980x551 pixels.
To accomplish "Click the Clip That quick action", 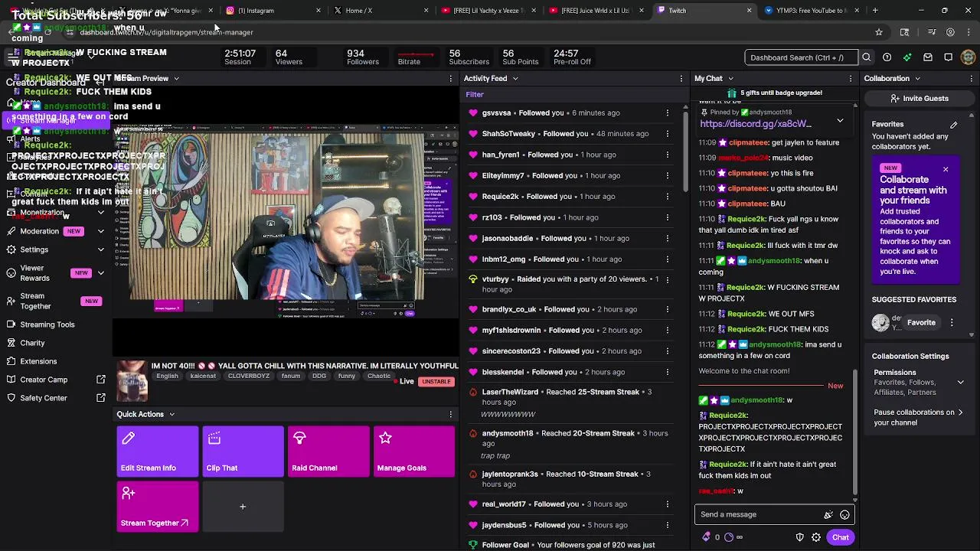I will [243, 452].
